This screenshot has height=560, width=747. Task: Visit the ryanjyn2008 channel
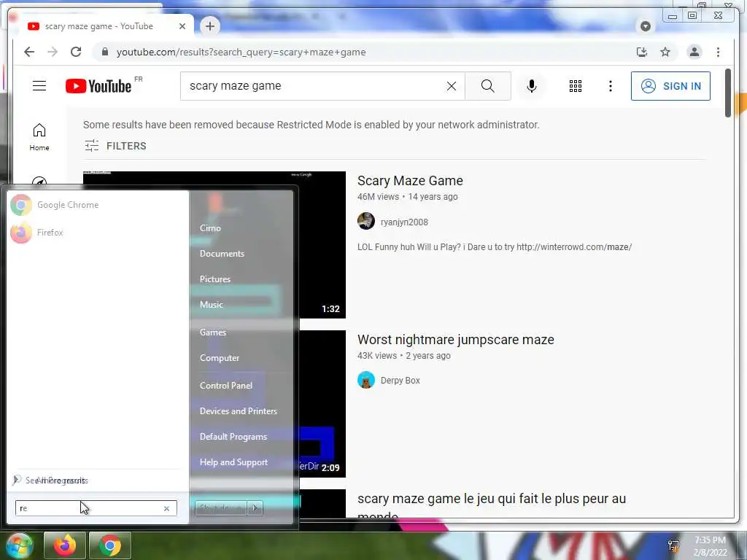pyautogui.click(x=404, y=222)
